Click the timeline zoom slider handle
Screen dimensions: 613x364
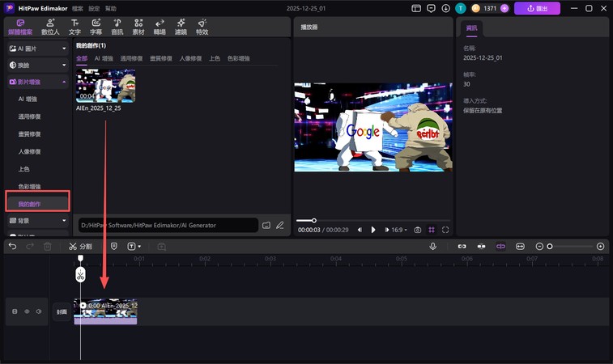(x=550, y=246)
